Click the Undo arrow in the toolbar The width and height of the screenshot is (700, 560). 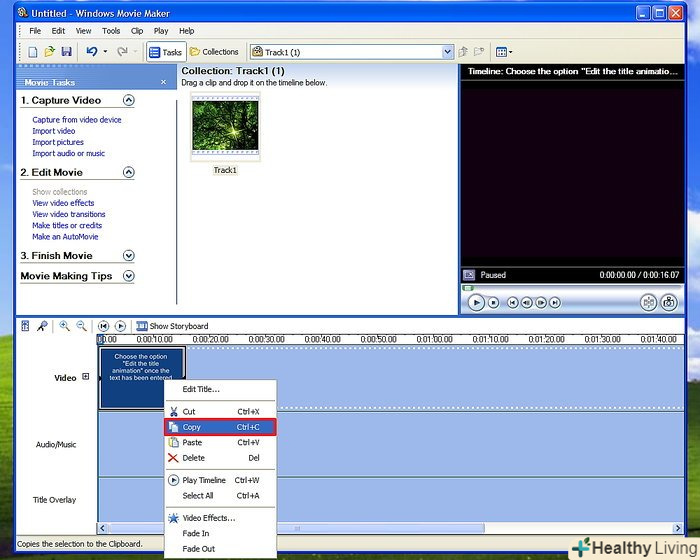(x=92, y=52)
